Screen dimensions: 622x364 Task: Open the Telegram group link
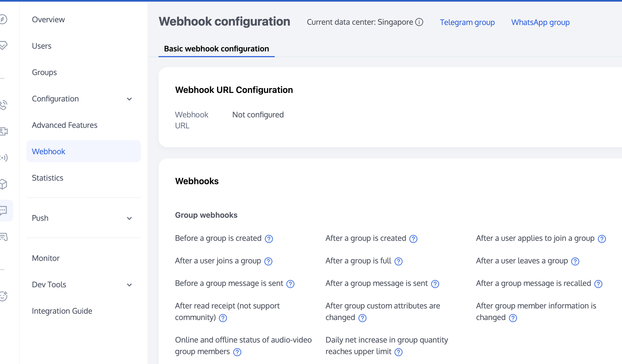pos(467,22)
